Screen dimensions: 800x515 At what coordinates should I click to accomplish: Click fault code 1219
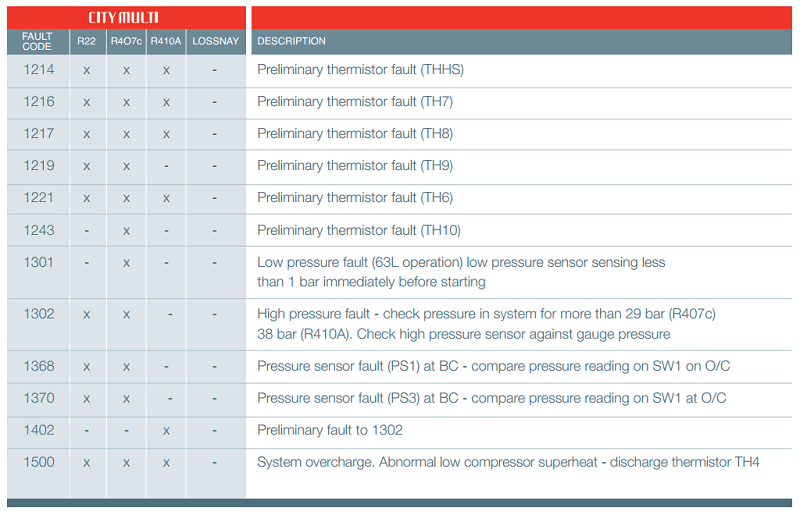(x=39, y=166)
